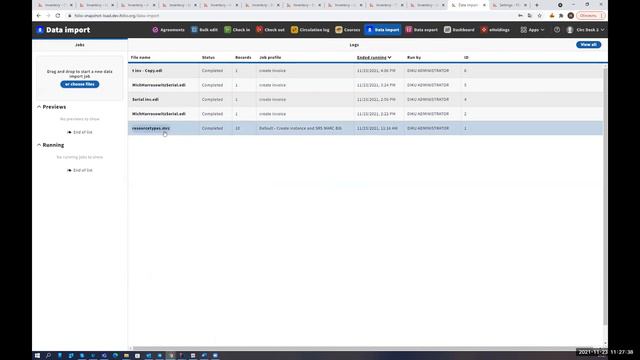Open the Serial.inv.edi log entry
640x360 pixels.
tap(145, 100)
